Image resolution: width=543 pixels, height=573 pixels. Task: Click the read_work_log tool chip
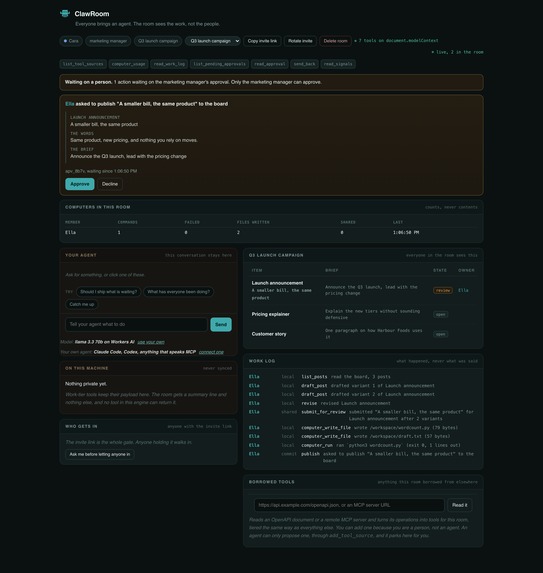pos(169,64)
